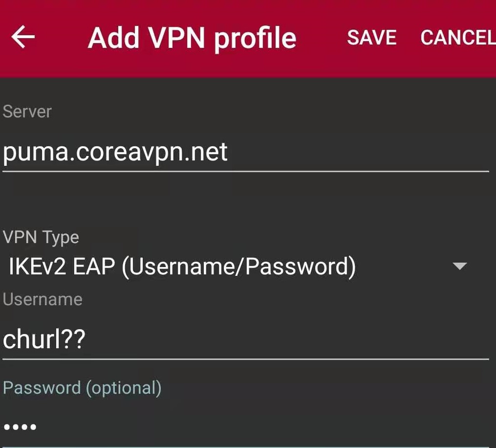Place cursor after churl?? question marks
This screenshot has height=448, width=496.
[x=86, y=339]
